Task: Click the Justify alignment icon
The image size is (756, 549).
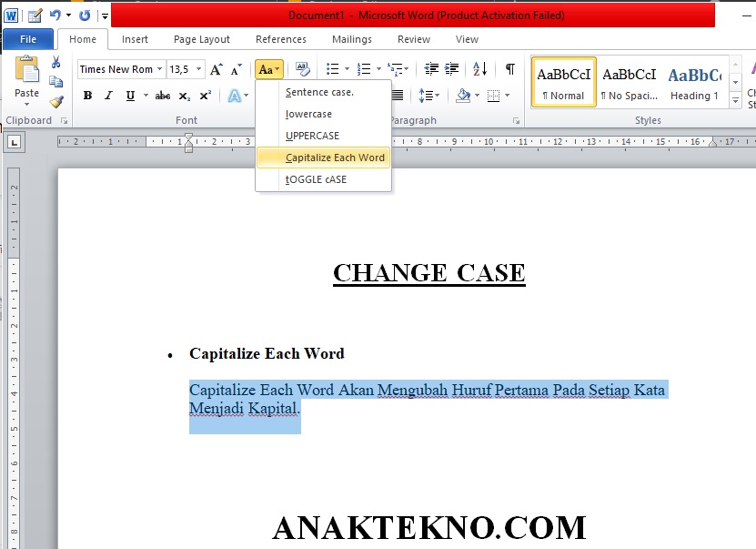Action: tap(398, 96)
